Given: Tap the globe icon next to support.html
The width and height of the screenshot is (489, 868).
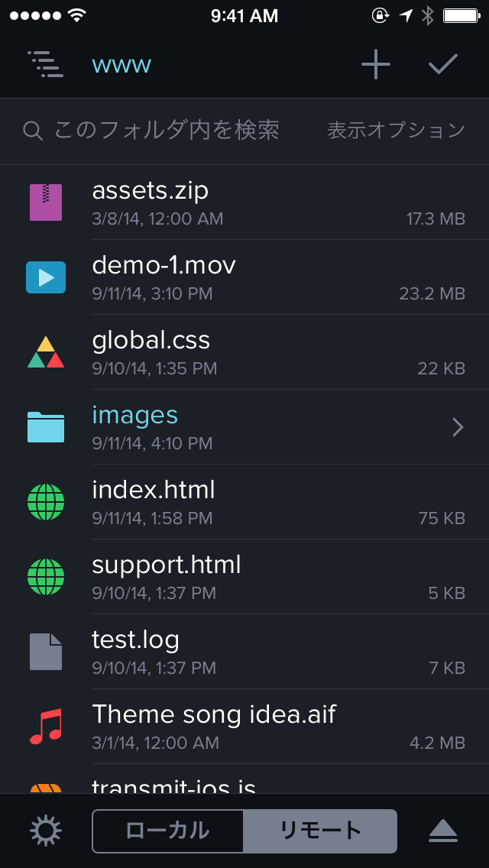Looking at the screenshot, I should (x=44, y=575).
